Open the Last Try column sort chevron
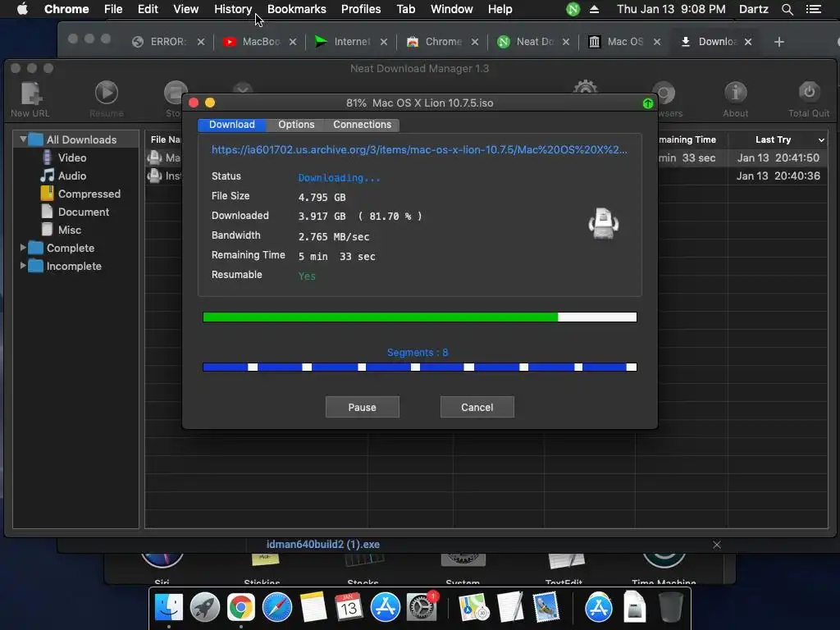 [821, 140]
